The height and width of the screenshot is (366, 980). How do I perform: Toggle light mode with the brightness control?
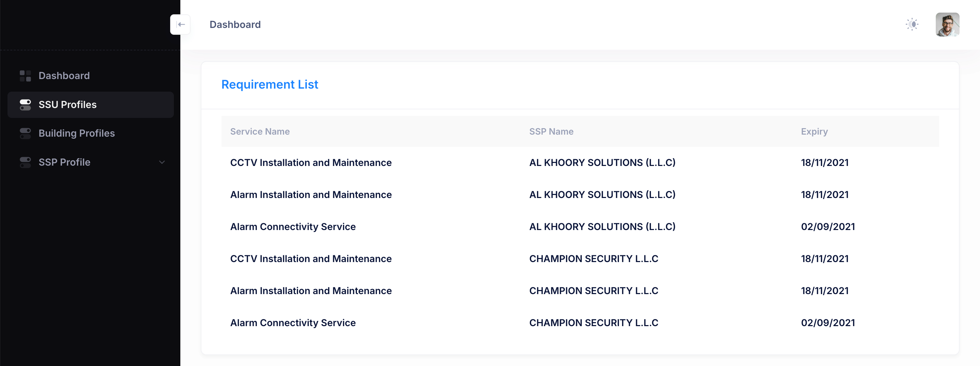click(x=912, y=24)
